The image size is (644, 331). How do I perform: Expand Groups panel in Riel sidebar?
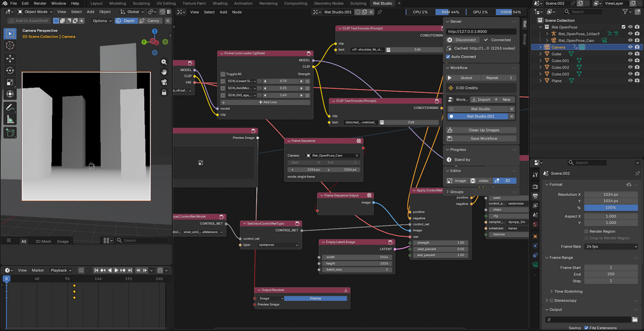coord(457,191)
